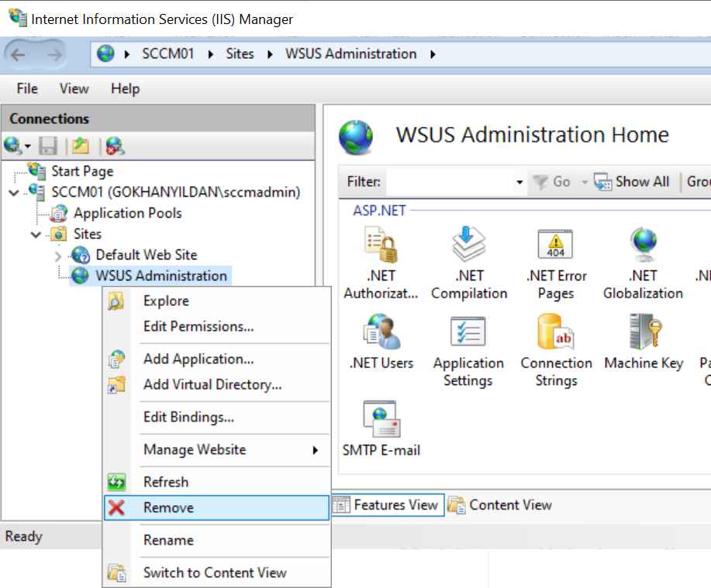Click the Go filter button

(552, 182)
